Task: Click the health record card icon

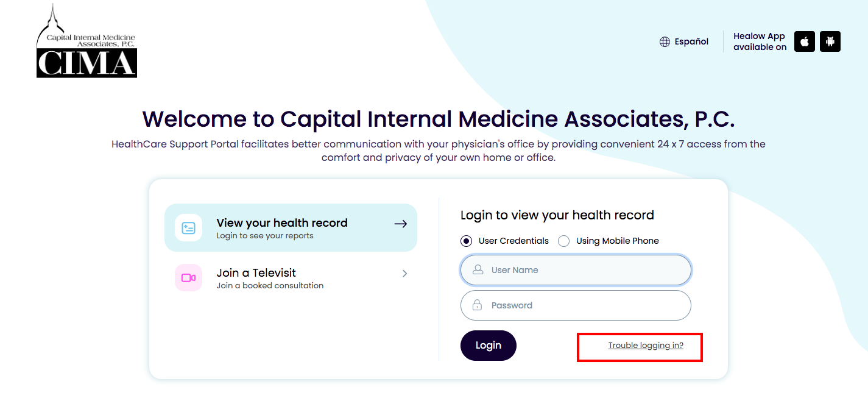Action: (x=189, y=228)
